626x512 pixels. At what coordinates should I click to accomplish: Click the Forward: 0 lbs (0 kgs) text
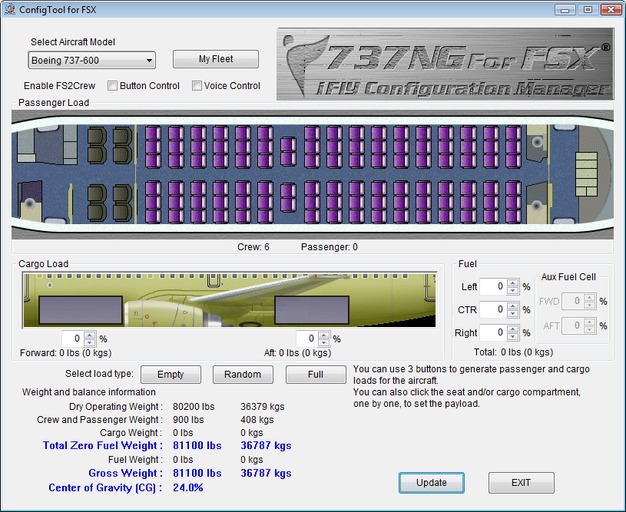[x=65, y=353]
